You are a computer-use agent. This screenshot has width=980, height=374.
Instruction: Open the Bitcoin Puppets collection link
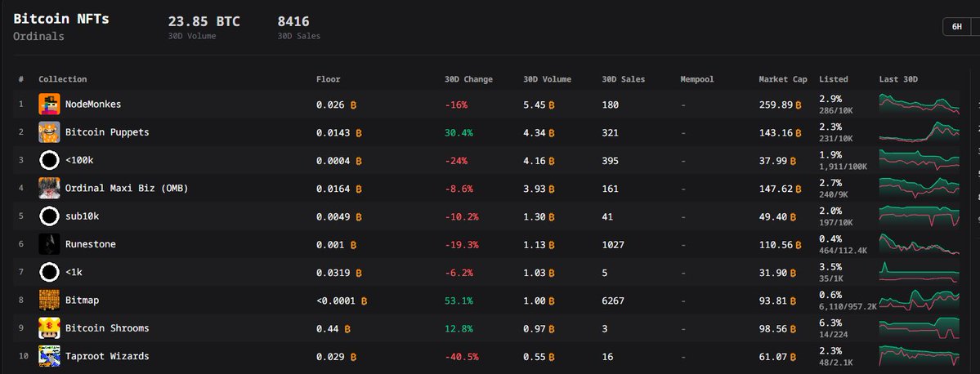[107, 132]
